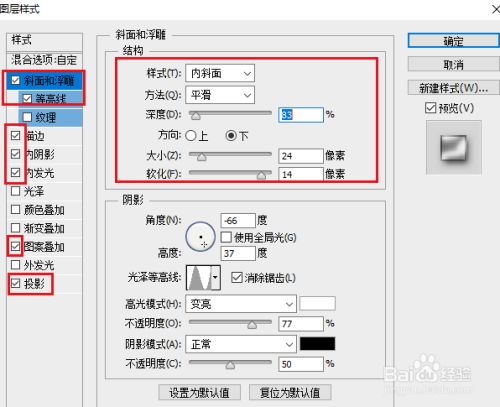Uncheck the 内发光 effect checkbox

[x=15, y=173]
